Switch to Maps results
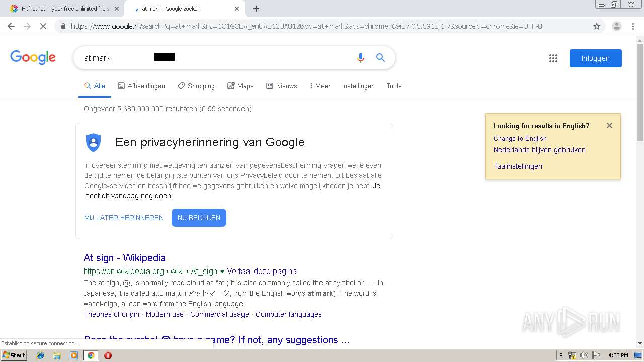 240,86
